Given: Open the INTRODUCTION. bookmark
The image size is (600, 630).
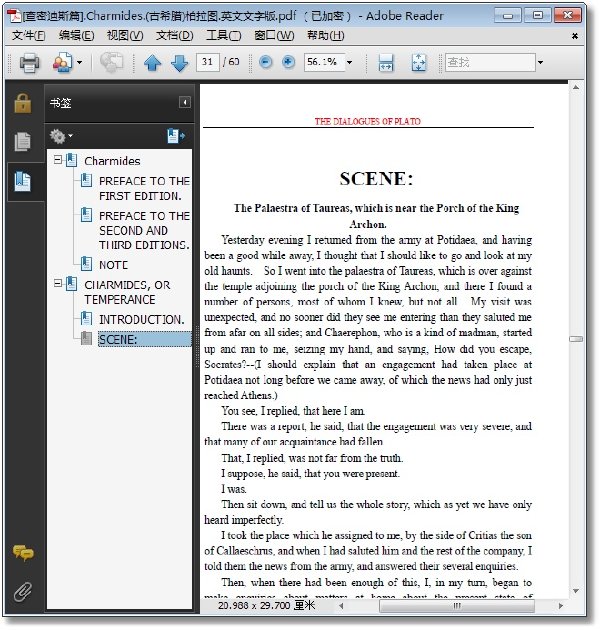Looking at the screenshot, I should (142, 319).
